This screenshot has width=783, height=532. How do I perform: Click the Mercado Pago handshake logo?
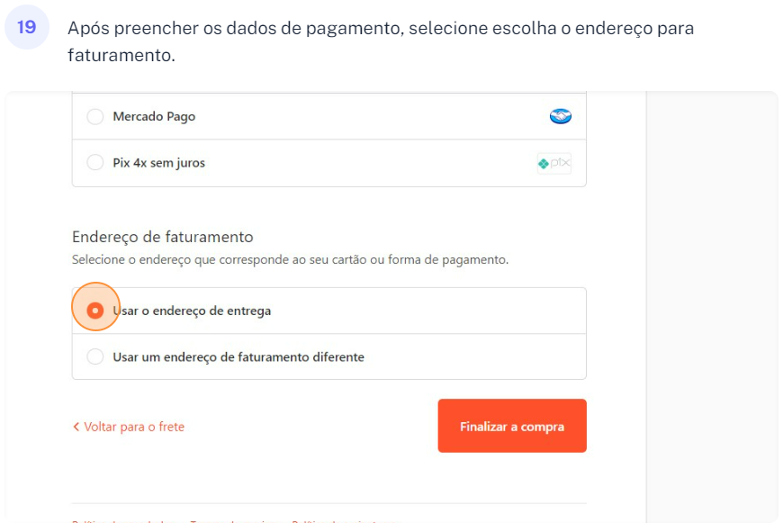pos(561,116)
